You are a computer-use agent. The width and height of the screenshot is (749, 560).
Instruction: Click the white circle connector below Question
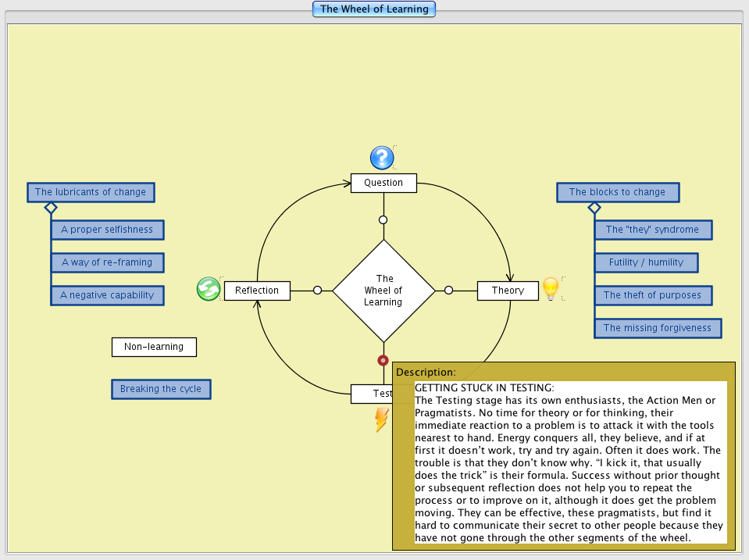click(x=383, y=219)
